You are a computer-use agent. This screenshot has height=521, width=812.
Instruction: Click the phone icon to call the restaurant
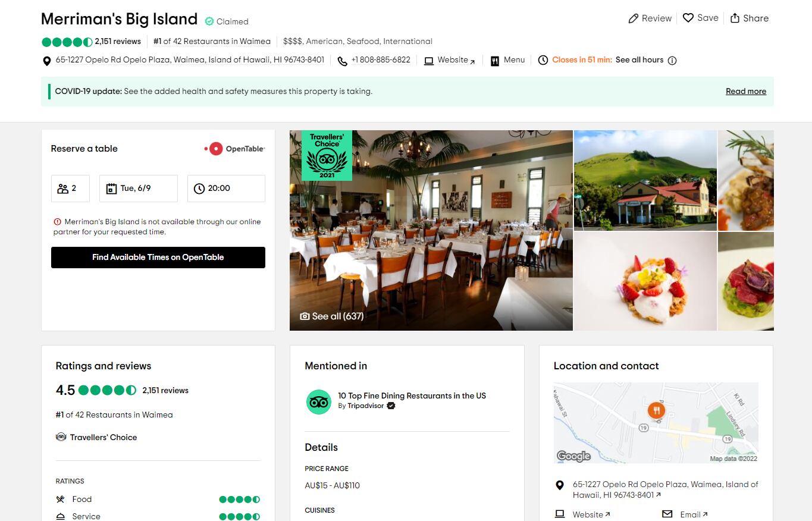click(341, 60)
